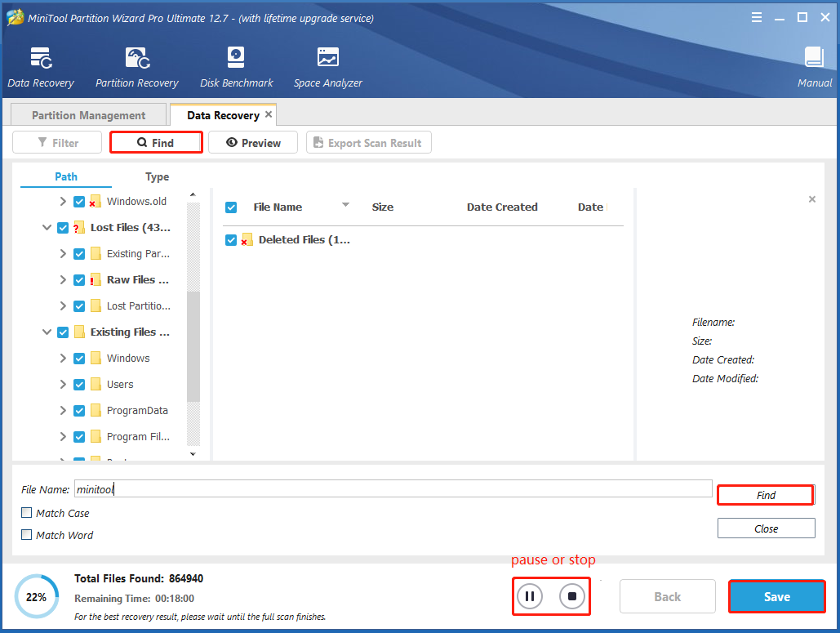Viewport: 840px width, 633px height.
Task: Click the Windows.old deleted folder icon
Action: (96, 202)
